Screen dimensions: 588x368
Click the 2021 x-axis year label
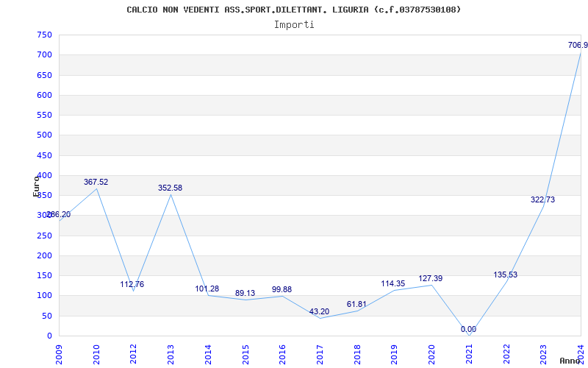click(468, 353)
